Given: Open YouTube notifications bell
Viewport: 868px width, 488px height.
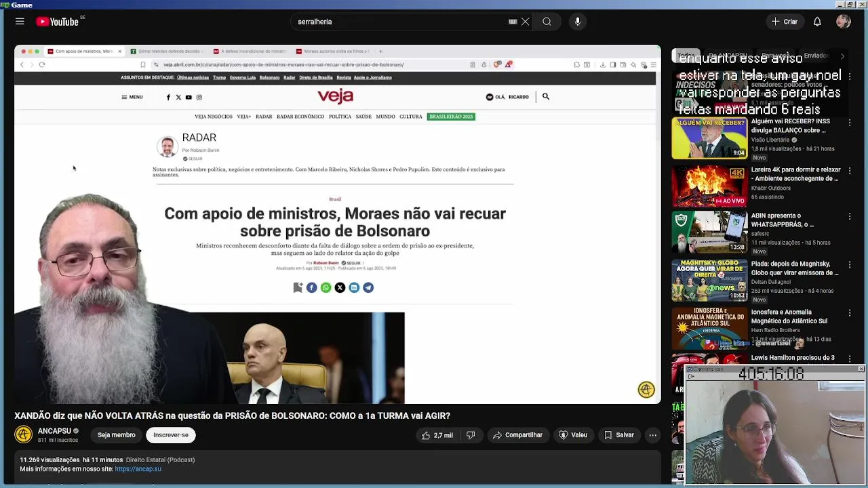Looking at the screenshot, I should point(817,22).
